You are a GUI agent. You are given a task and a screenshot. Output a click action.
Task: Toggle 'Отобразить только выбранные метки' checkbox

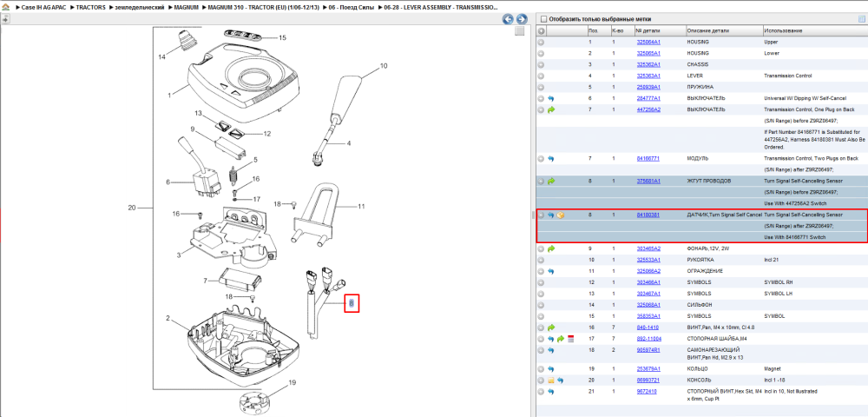coord(543,19)
